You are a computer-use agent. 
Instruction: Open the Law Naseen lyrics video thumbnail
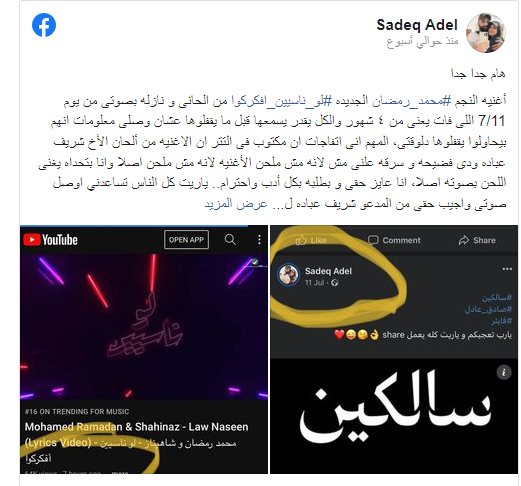point(144,326)
